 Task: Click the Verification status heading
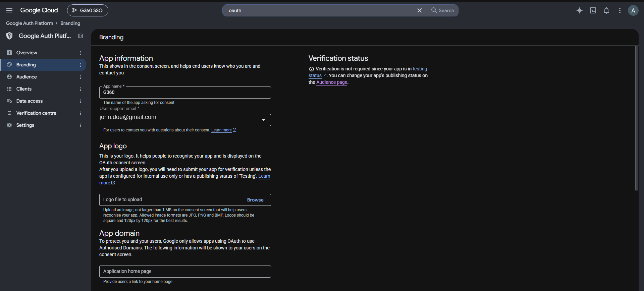(338, 58)
